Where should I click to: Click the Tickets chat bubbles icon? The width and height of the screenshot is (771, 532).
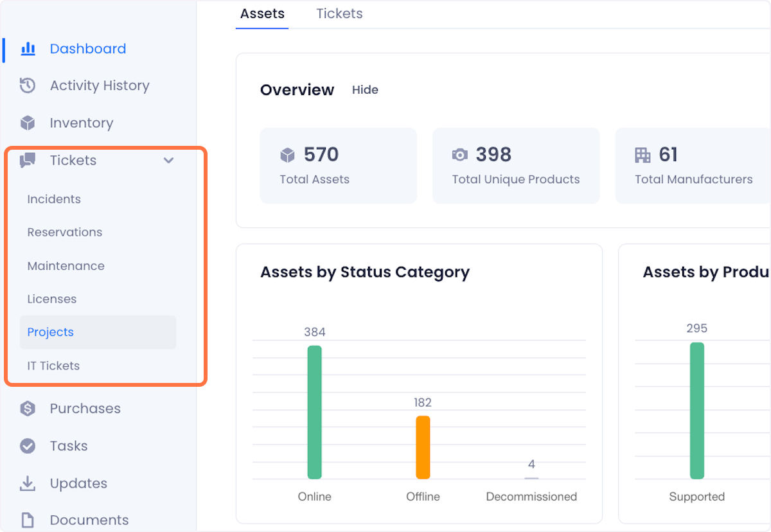[x=28, y=161]
